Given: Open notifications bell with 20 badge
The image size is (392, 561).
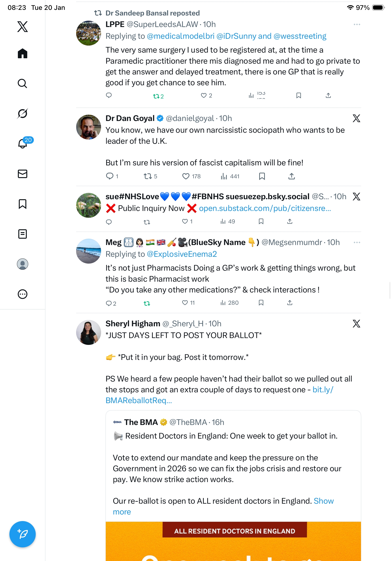Looking at the screenshot, I should click(23, 144).
